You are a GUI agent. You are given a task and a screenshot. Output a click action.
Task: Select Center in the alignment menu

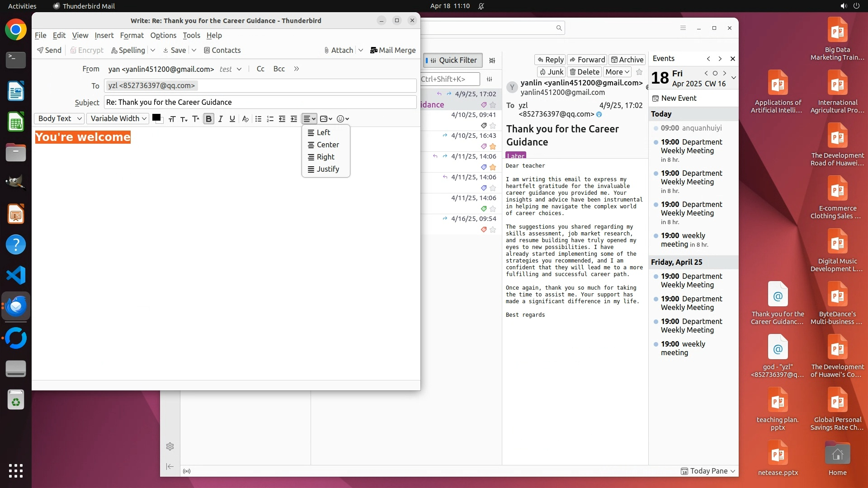(327, 145)
